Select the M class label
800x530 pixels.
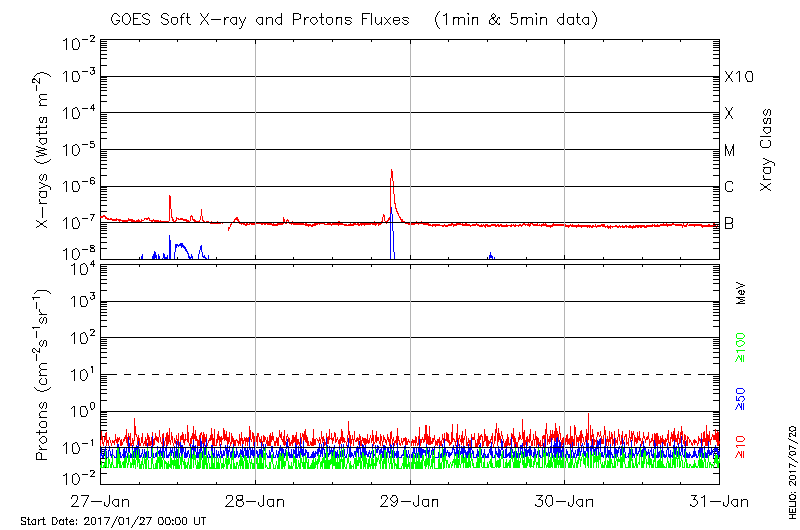coord(730,151)
